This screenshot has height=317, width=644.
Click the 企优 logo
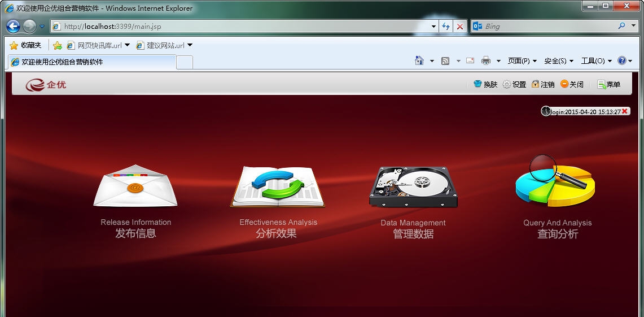[46, 85]
